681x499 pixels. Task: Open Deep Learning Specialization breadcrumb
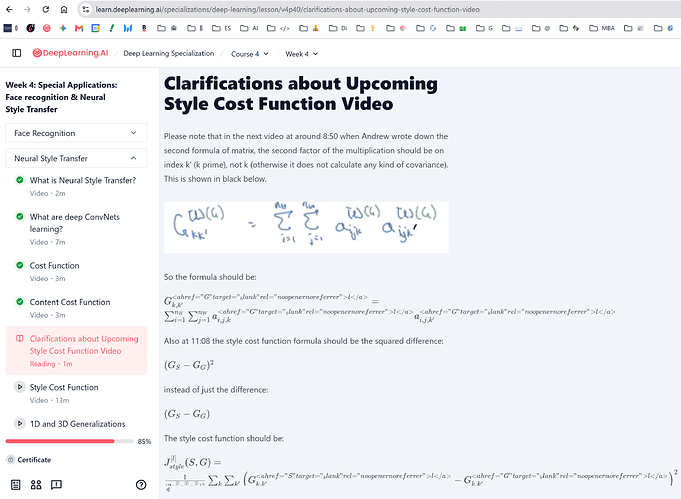(x=169, y=53)
